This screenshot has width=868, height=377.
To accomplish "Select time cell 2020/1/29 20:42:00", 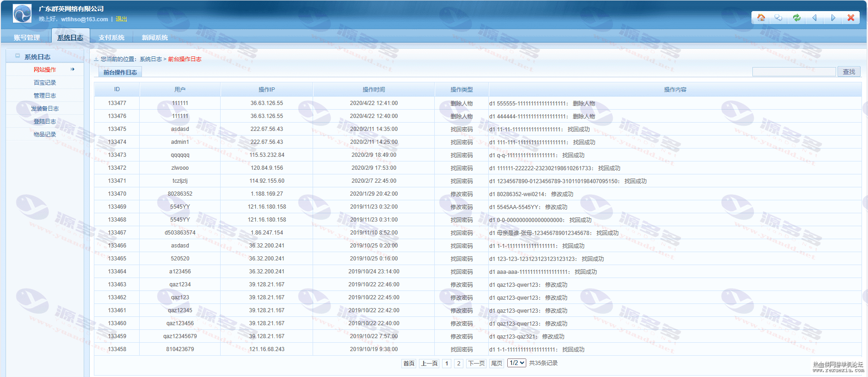I will pyautogui.click(x=374, y=194).
